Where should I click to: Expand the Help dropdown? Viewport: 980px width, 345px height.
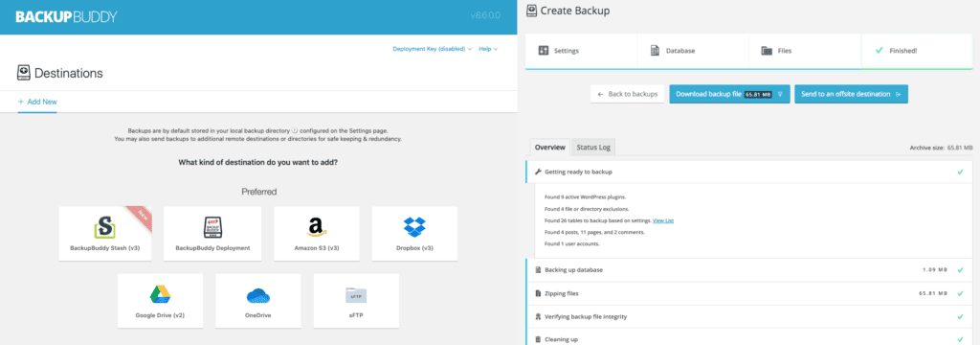488,49
